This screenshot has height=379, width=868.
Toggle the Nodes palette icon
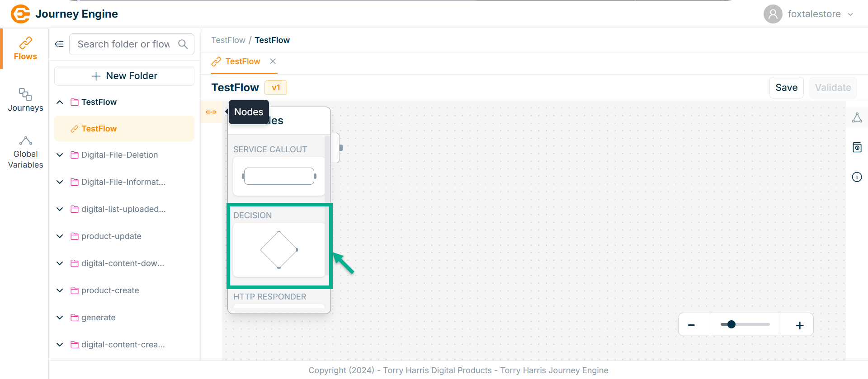(211, 112)
